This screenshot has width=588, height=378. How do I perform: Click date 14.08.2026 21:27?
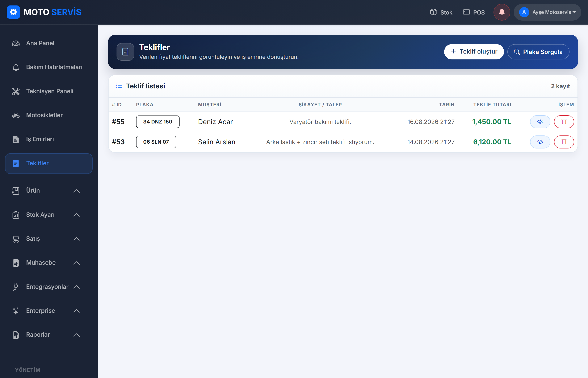(431, 142)
